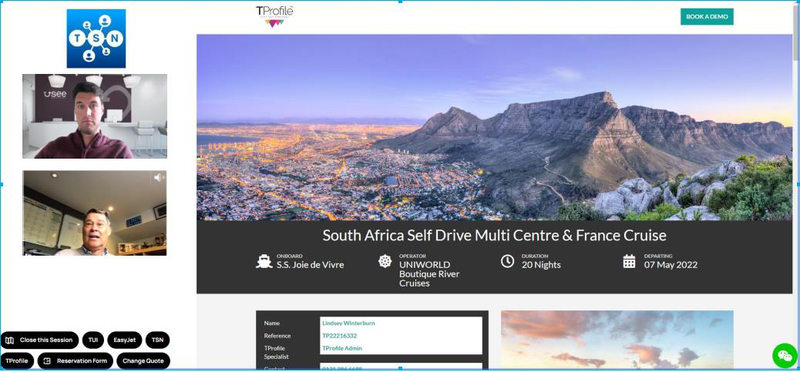
Task: Click Close this Session button
Action: click(x=40, y=340)
